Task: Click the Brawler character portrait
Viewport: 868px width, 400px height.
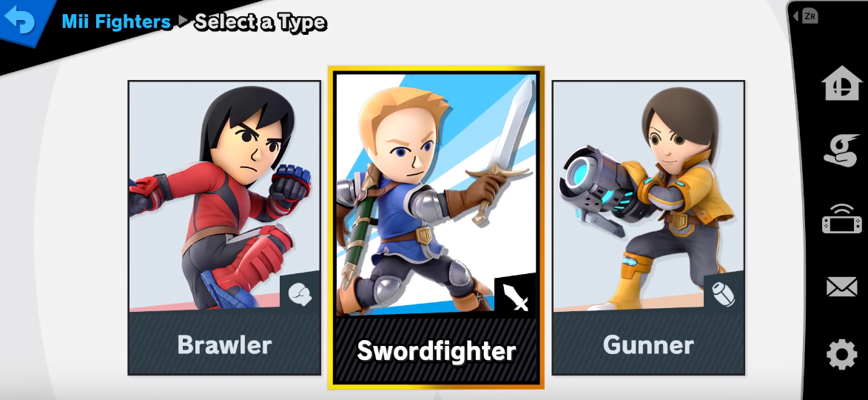Action: coord(224,196)
